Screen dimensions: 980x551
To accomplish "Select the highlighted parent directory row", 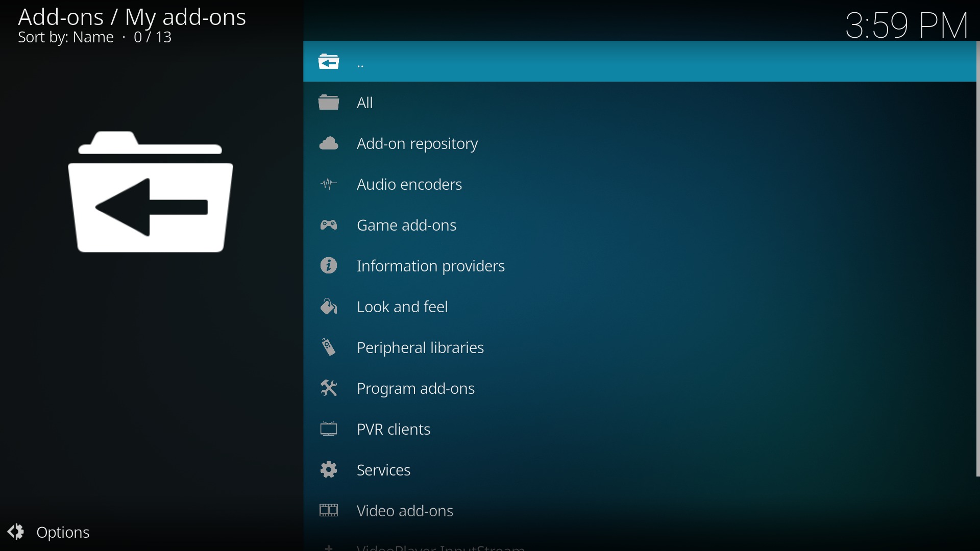I will 638,62.
